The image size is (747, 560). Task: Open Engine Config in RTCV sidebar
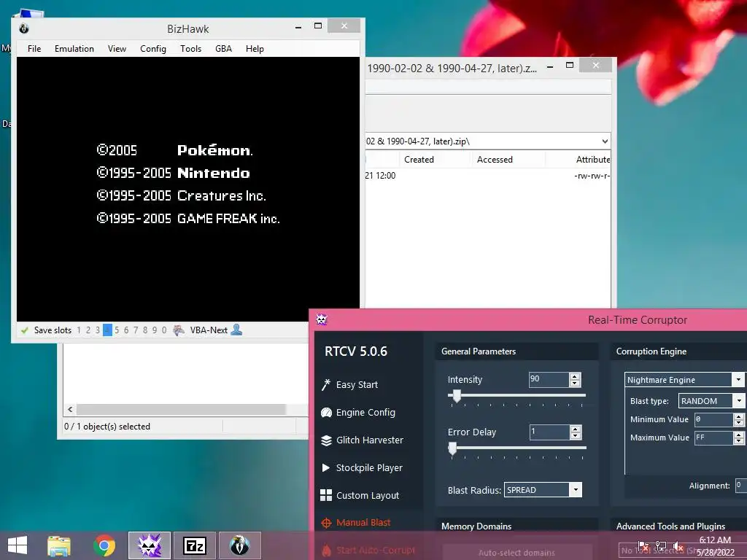click(x=365, y=413)
